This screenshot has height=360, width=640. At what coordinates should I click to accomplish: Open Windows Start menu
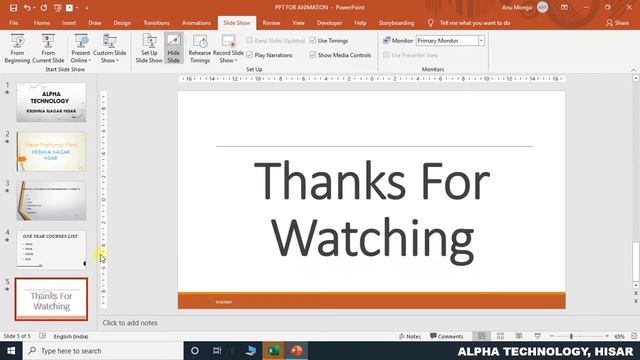click(11, 351)
